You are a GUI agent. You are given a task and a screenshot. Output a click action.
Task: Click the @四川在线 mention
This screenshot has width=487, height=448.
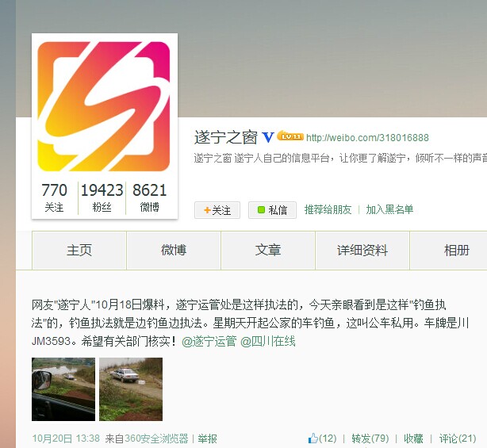tap(268, 341)
